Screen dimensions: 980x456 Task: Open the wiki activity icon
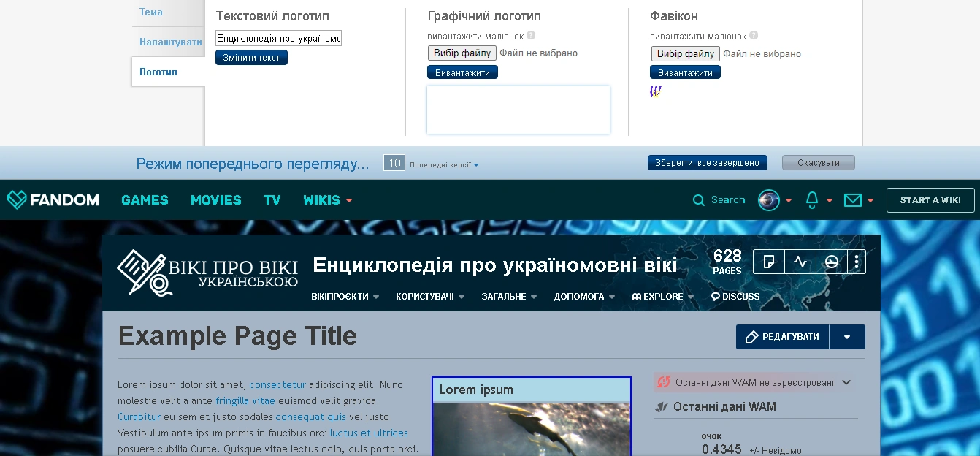click(800, 262)
